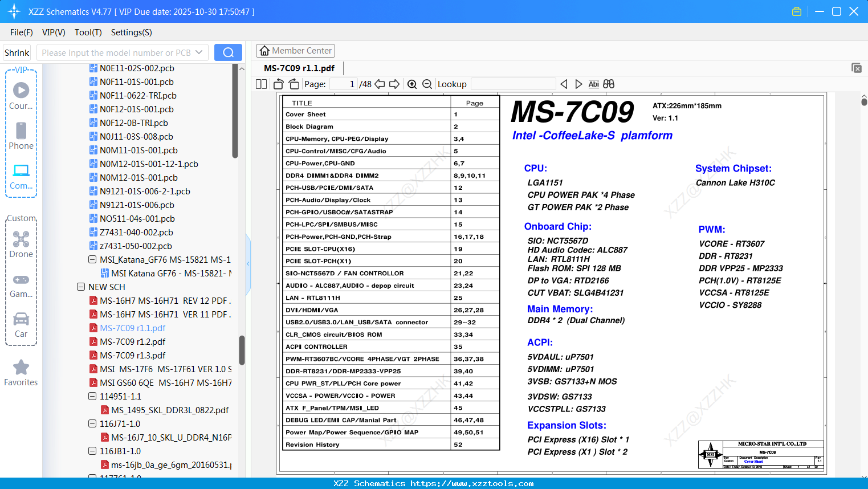The image size is (868, 489).
Task: Switch to the MS-7C09 r1.1.pdf tab
Action: click(299, 68)
